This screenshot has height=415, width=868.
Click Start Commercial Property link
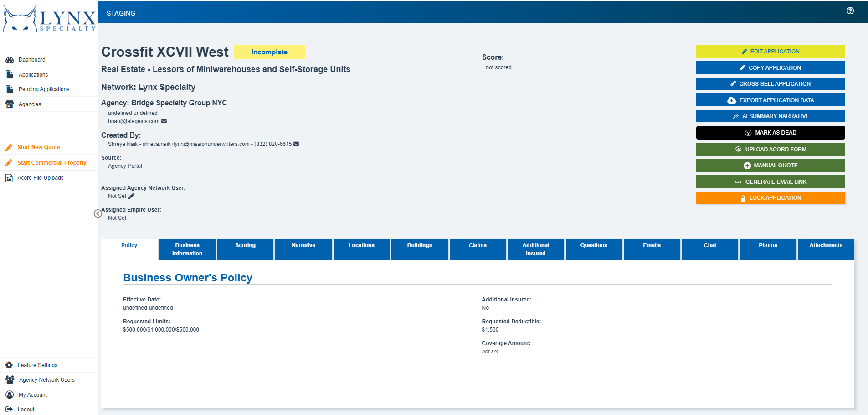pyautogui.click(x=52, y=163)
